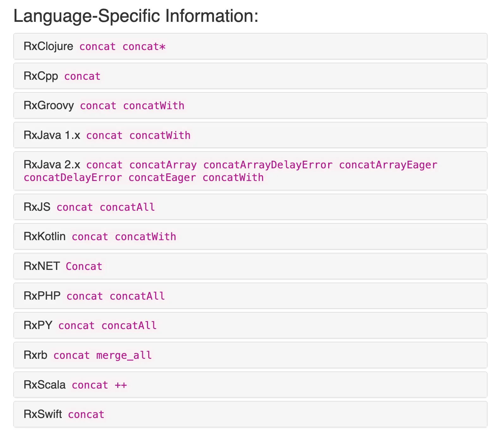This screenshot has height=436, width=504.
Task: Click the Language-Specific Information heading
Action: tap(136, 16)
